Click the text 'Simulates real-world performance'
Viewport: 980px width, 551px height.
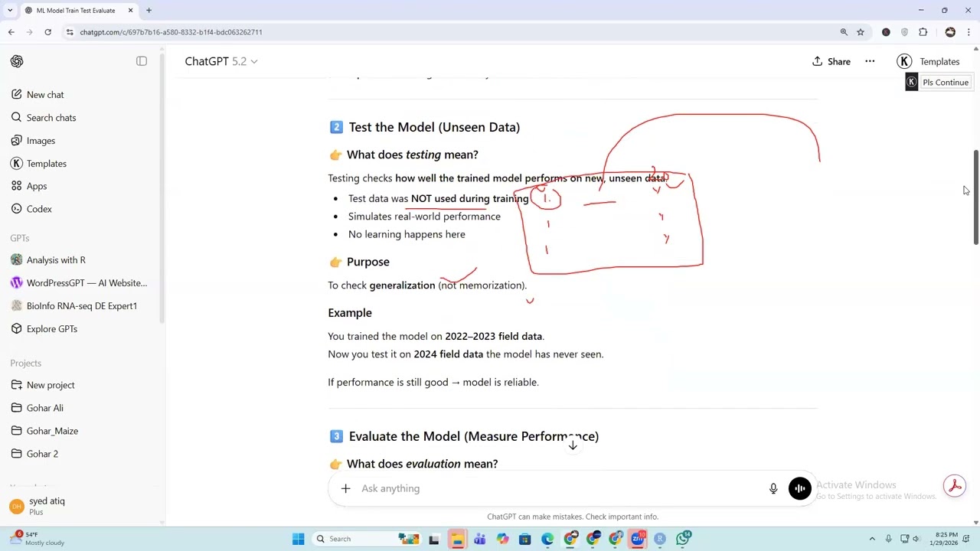[424, 217]
